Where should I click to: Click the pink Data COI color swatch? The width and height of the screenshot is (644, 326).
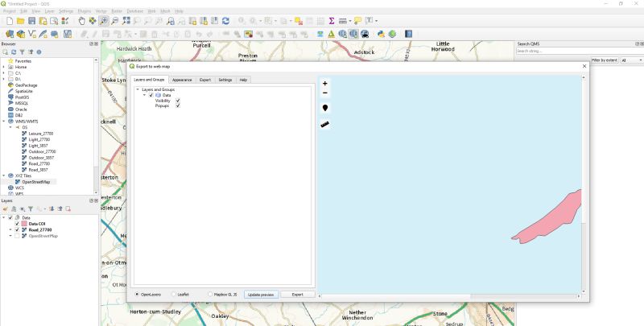24,224
